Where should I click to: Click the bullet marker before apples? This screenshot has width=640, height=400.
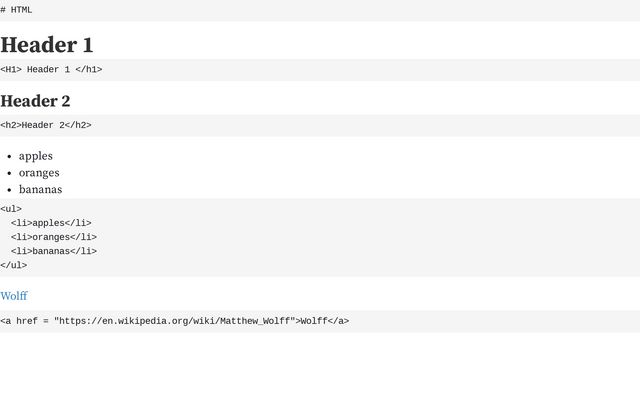[x=9, y=157]
